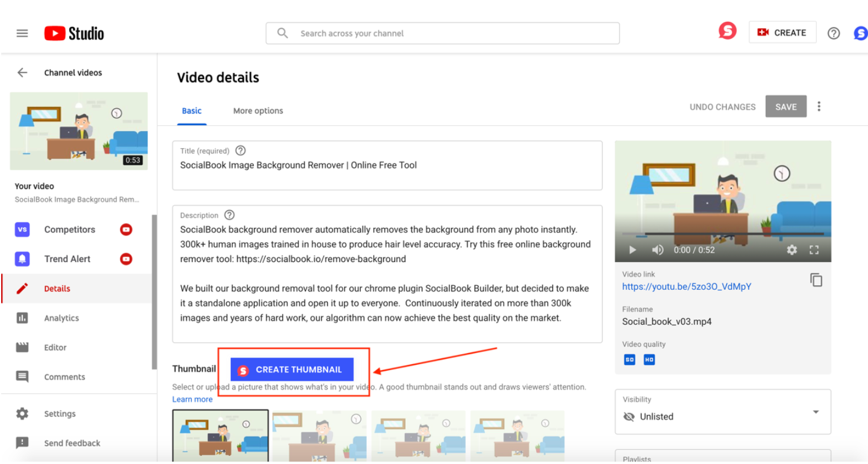This screenshot has width=868, height=464.
Task: Switch to the More options tab
Action: [x=258, y=110]
